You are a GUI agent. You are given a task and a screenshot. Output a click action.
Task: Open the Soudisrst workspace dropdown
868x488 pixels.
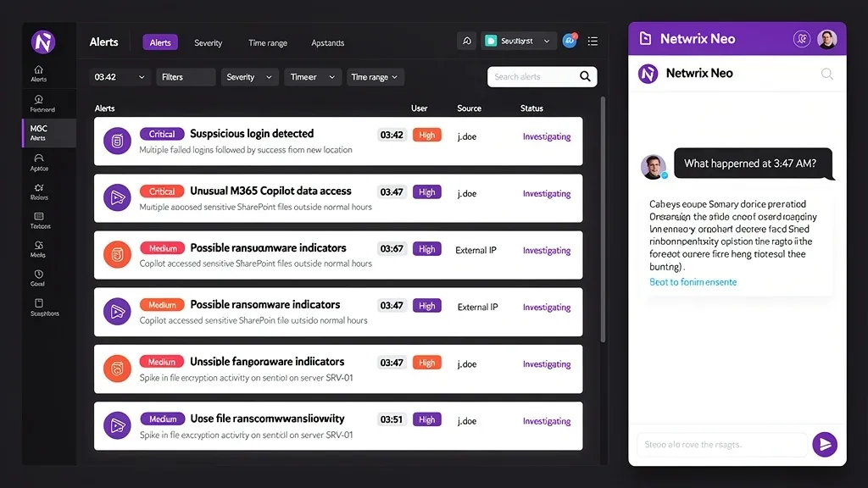[518, 41]
